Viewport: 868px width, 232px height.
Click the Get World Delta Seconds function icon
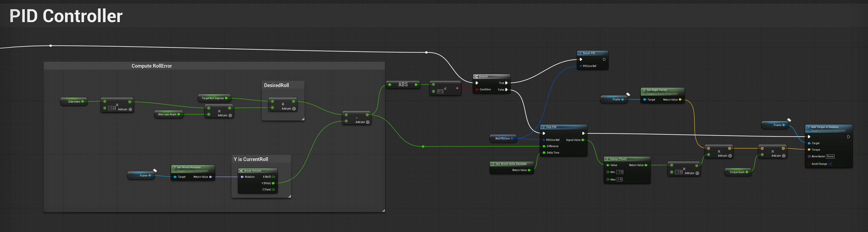point(493,164)
